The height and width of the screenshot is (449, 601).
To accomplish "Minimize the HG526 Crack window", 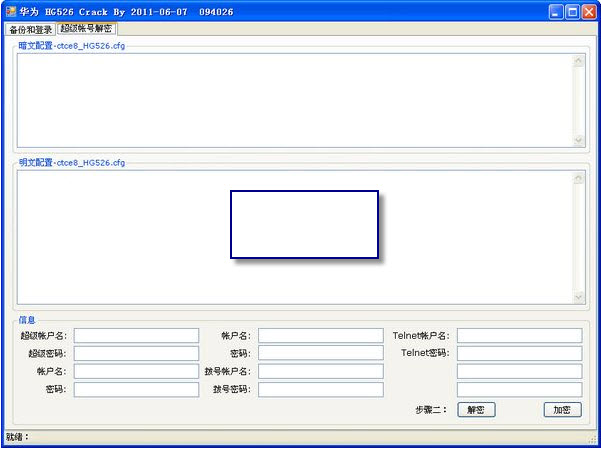I will pyautogui.click(x=556, y=12).
